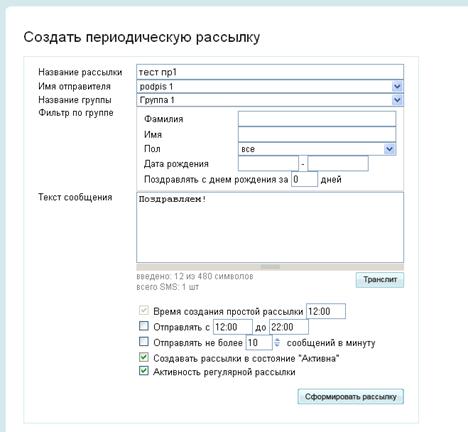Expand the 'Пол' dropdown arrow
The width and height of the screenshot is (468, 432).
(x=389, y=149)
